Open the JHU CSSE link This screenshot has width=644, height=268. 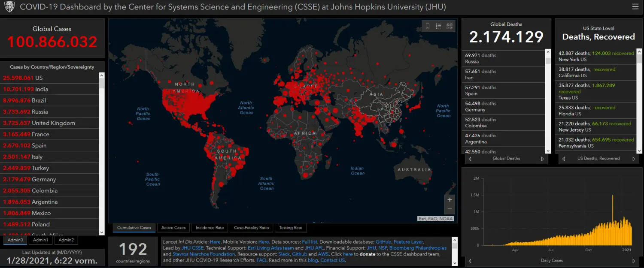point(192,248)
